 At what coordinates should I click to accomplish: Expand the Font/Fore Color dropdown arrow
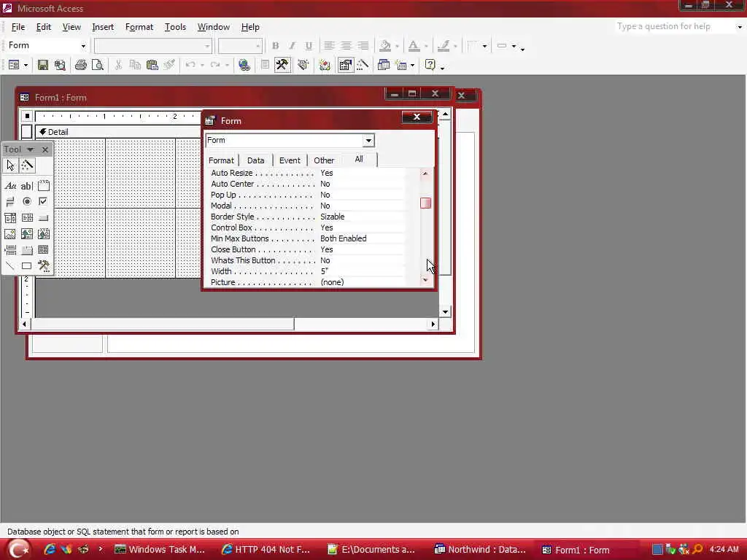tap(426, 46)
